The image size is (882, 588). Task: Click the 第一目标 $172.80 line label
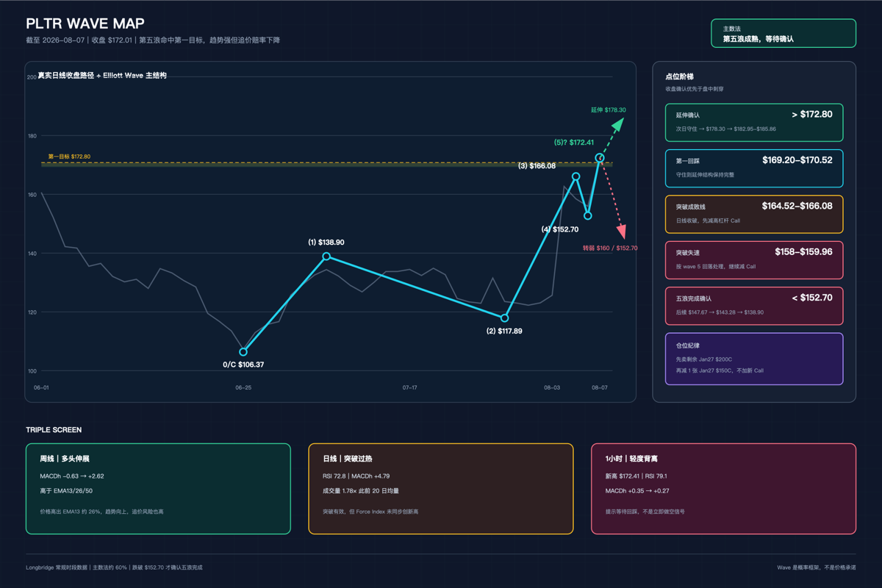tap(69, 157)
